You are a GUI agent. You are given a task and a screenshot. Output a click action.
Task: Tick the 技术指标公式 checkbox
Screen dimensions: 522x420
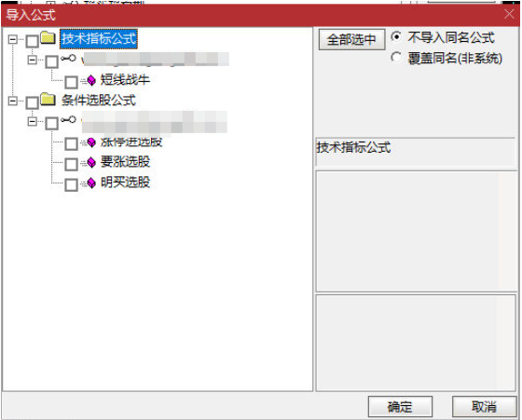[33, 42]
